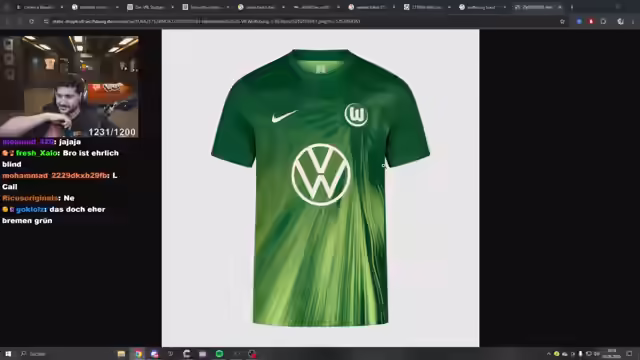Click chat username 'goklolz'
This screenshot has height=360, width=640.
coord(30,209)
